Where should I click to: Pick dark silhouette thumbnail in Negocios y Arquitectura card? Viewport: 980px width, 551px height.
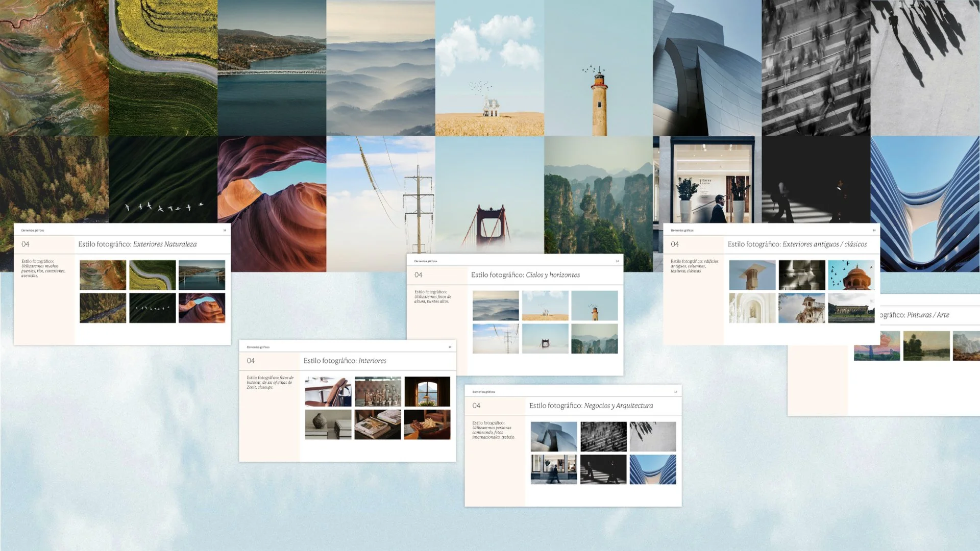click(x=603, y=469)
